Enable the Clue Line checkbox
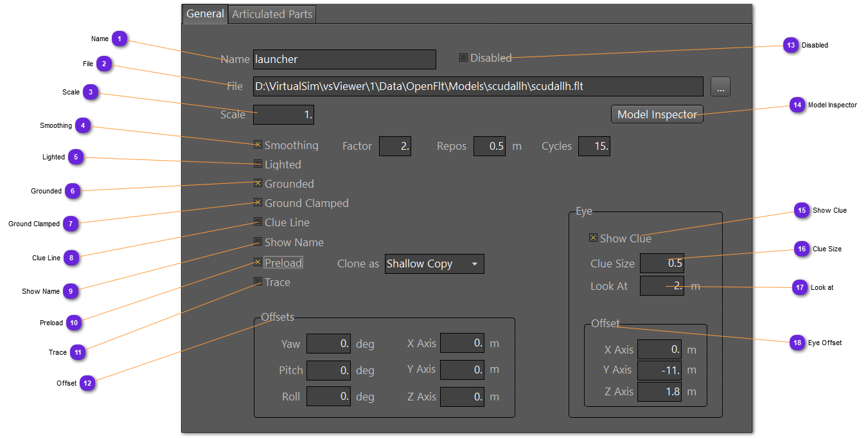868x439 pixels. pos(258,222)
